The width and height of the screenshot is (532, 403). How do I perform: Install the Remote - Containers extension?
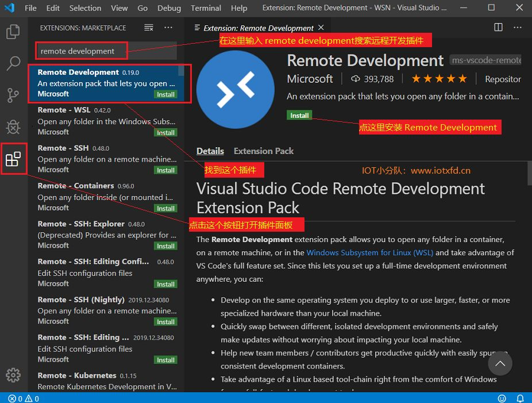pyautogui.click(x=165, y=208)
